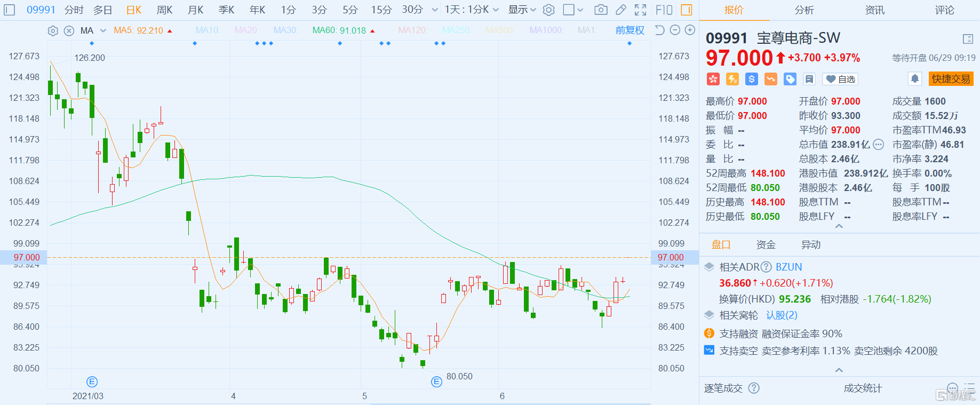Open the MA indicator type dropdown
Image resolution: width=980 pixels, height=405 pixels.
[x=93, y=30]
